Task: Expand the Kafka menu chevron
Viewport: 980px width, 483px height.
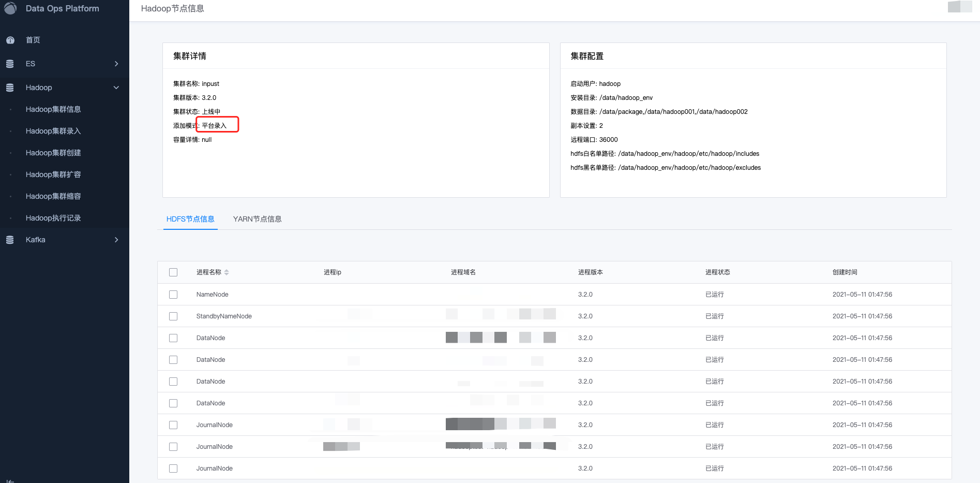Action: 116,240
